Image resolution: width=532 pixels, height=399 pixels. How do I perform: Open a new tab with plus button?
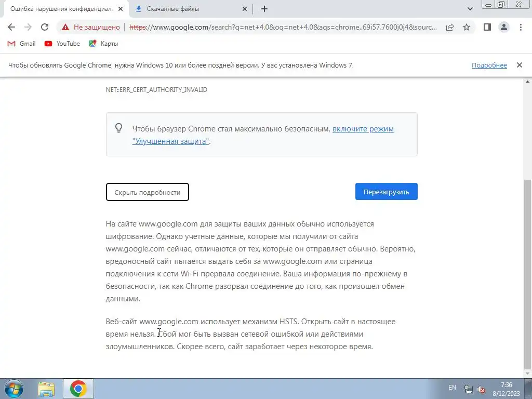[x=264, y=9]
